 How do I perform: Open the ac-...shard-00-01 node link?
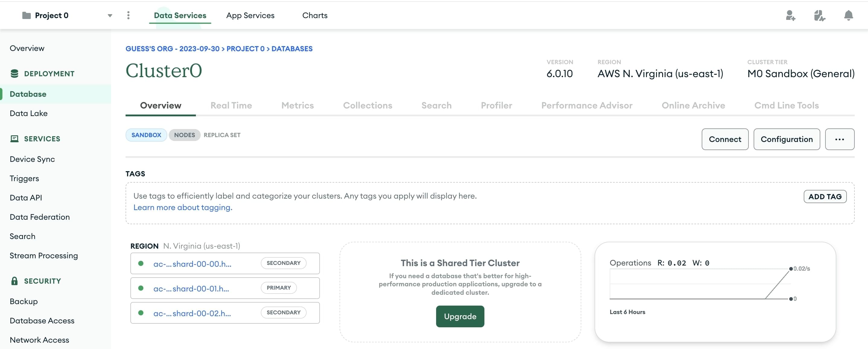point(191,288)
